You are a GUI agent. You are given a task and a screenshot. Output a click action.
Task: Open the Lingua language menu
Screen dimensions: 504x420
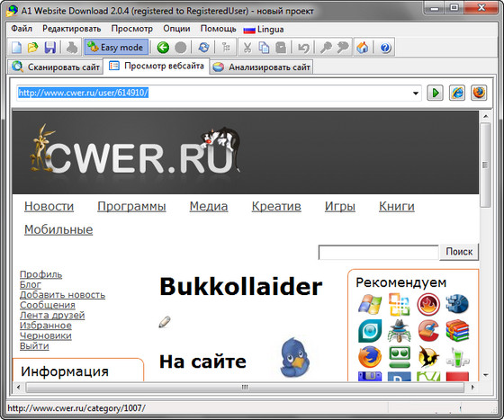pyautogui.click(x=264, y=29)
